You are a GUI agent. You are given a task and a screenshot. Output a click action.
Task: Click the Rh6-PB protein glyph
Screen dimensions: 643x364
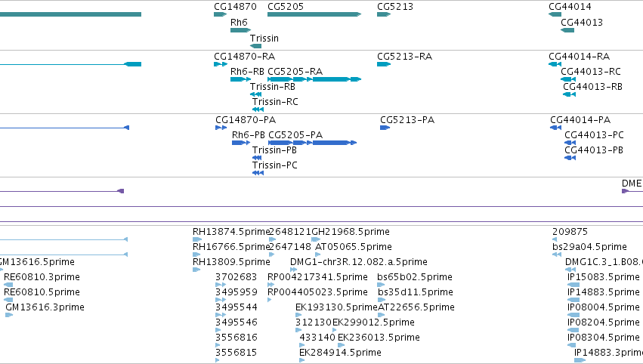click(241, 143)
